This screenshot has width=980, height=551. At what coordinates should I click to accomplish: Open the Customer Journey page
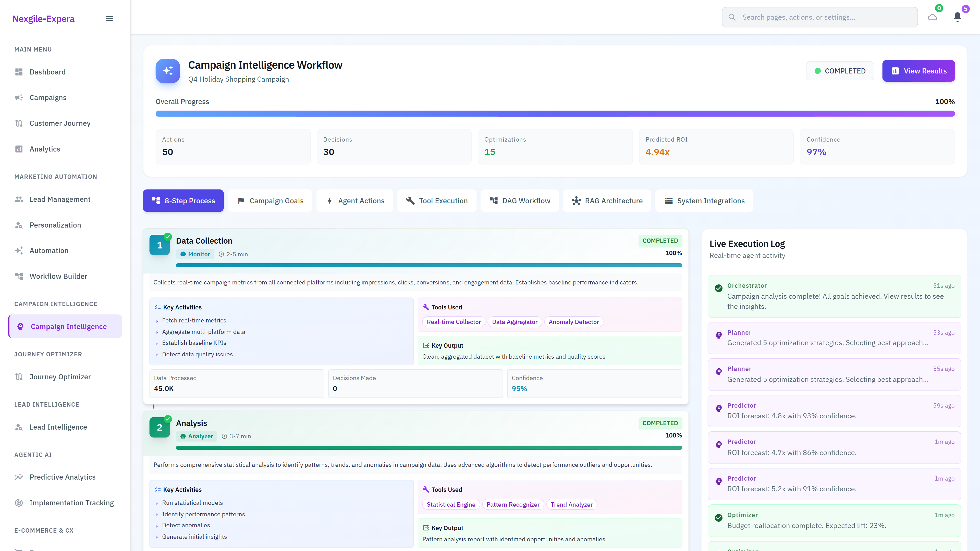pyautogui.click(x=60, y=123)
